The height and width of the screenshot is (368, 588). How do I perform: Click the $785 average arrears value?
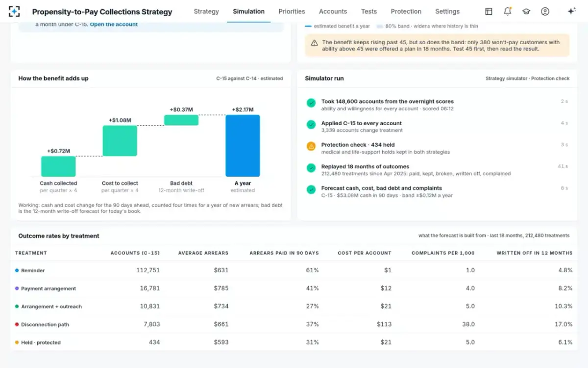[x=221, y=289]
